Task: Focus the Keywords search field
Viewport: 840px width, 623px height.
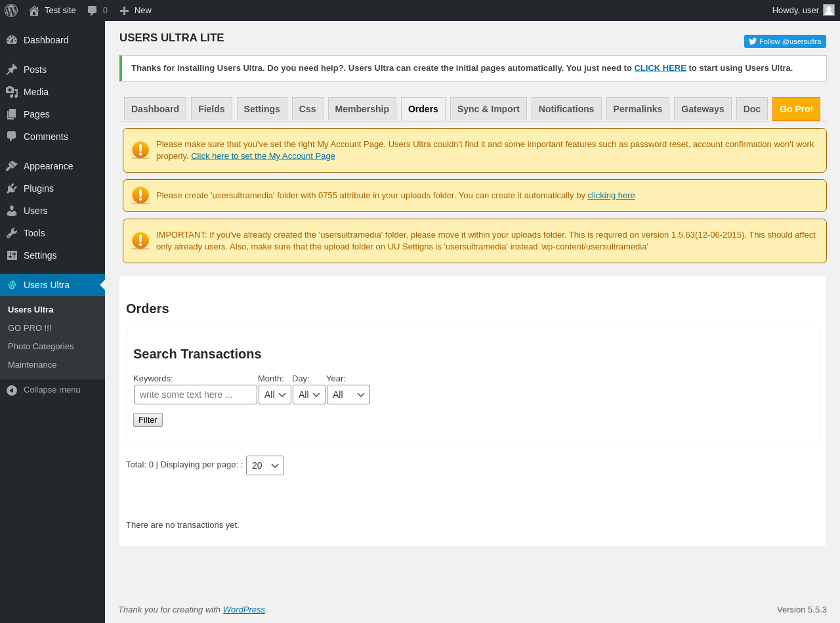Action: (x=196, y=395)
